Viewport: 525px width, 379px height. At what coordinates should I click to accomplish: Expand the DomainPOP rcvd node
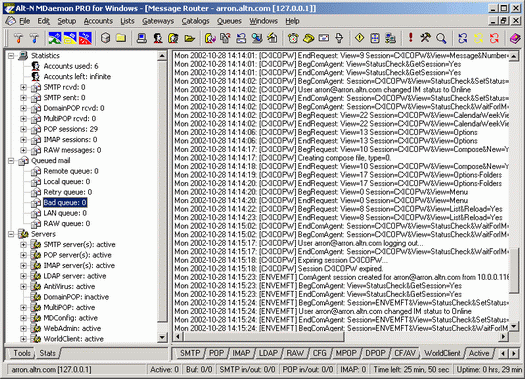point(23,108)
